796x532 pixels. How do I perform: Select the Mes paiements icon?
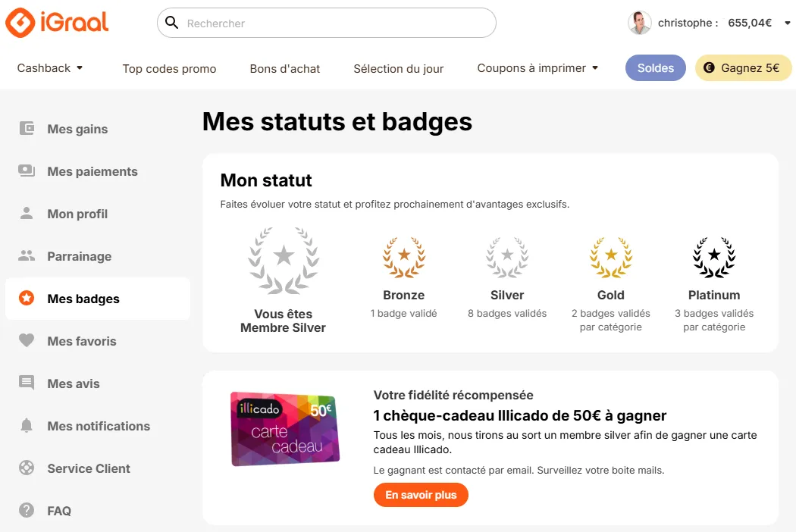click(27, 171)
